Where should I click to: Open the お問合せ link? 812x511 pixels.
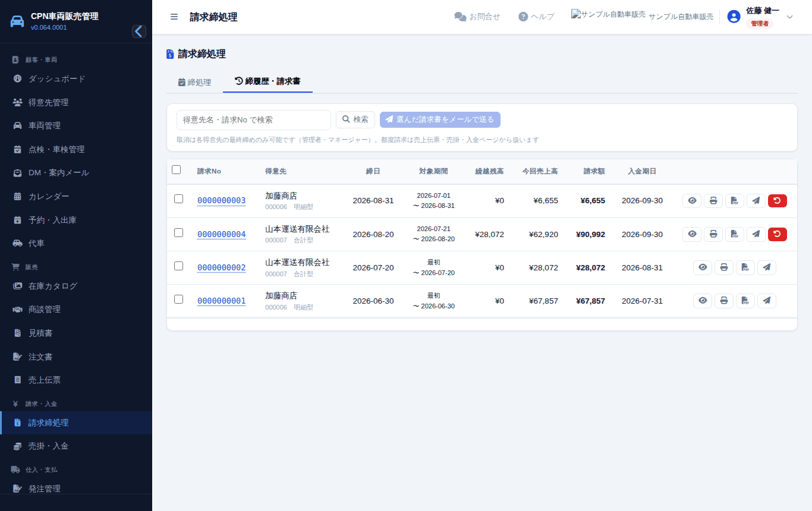pos(477,17)
